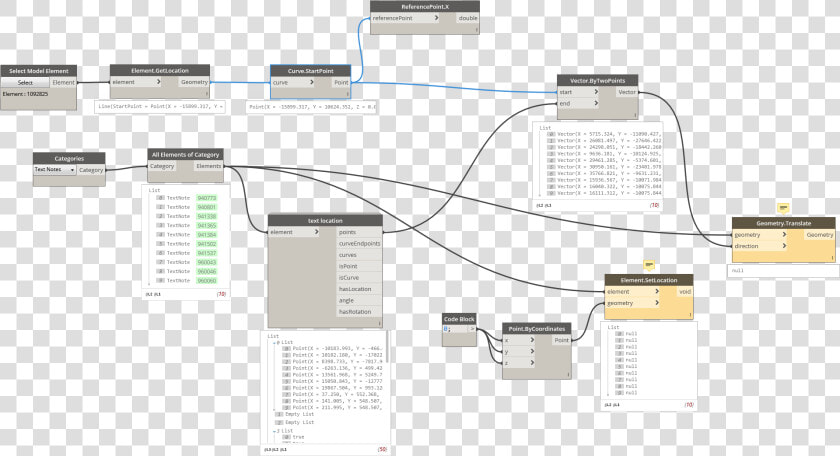
Task: Click the y input of Point.ByCoordinates
Action: click(x=519, y=352)
